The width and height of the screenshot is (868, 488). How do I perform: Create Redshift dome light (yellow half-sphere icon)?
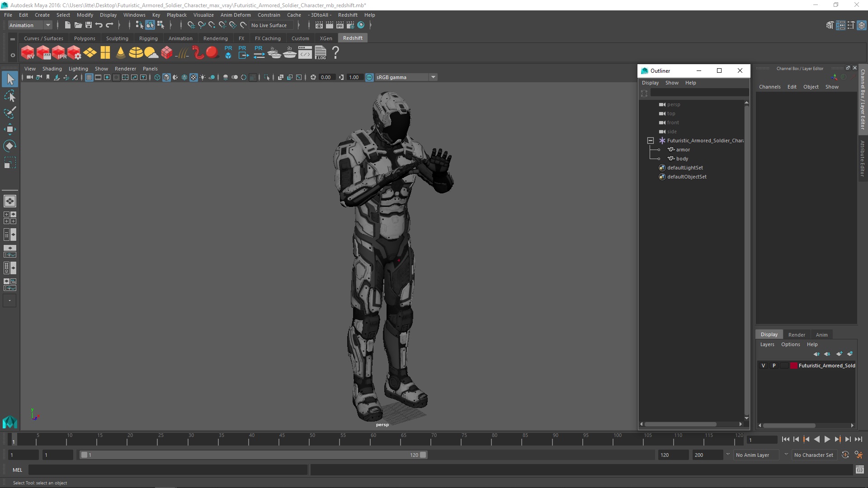click(136, 53)
